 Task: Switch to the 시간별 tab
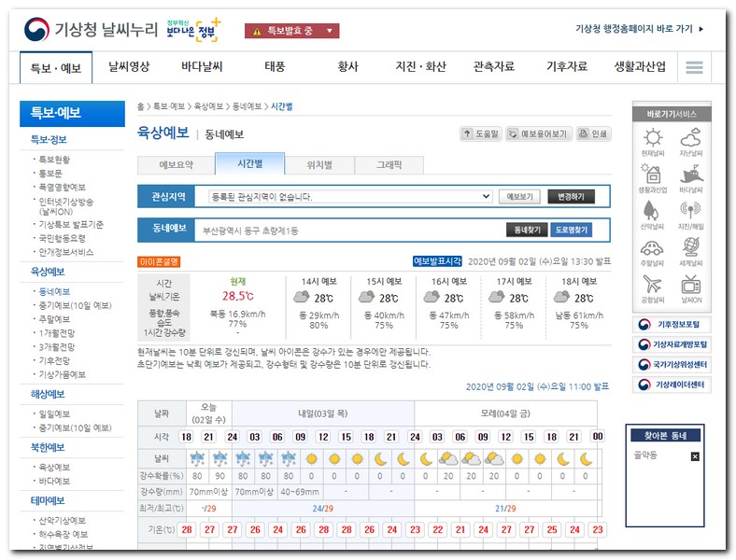click(x=249, y=163)
